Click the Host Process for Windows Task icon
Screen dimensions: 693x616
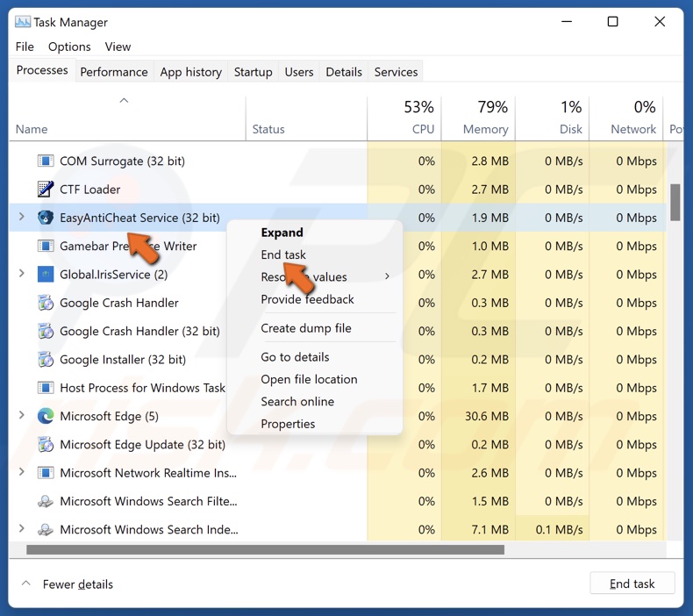point(46,387)
